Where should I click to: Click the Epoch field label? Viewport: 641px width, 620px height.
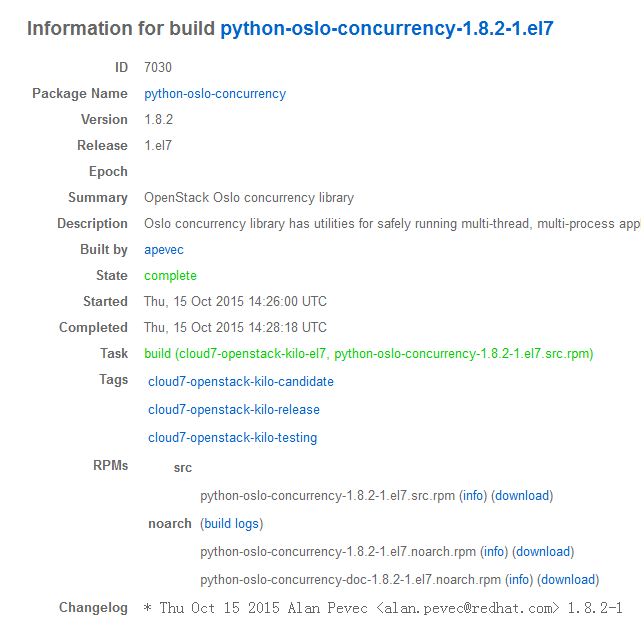[x=108, y=172]
